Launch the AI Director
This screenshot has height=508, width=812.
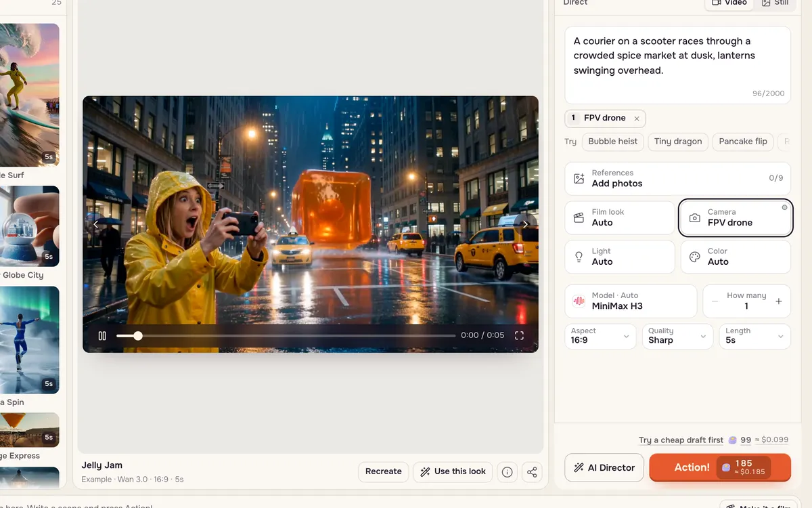click(x=604, y=468)
